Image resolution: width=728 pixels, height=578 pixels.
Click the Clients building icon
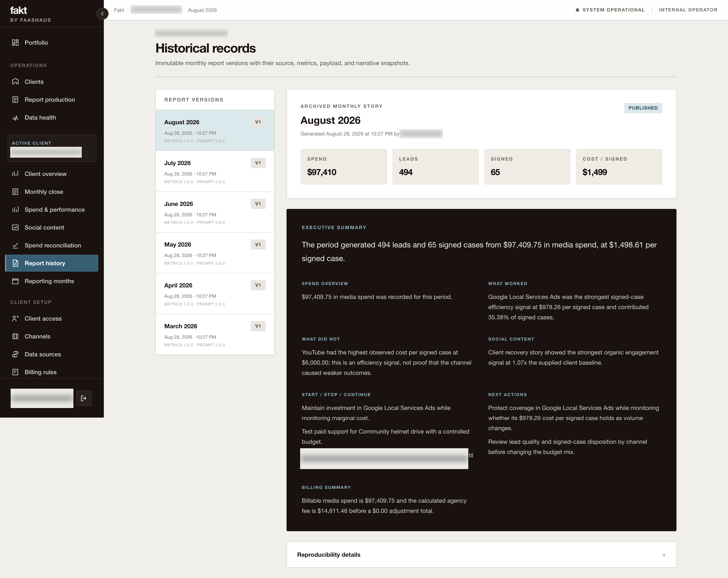(x=15, y=82)
